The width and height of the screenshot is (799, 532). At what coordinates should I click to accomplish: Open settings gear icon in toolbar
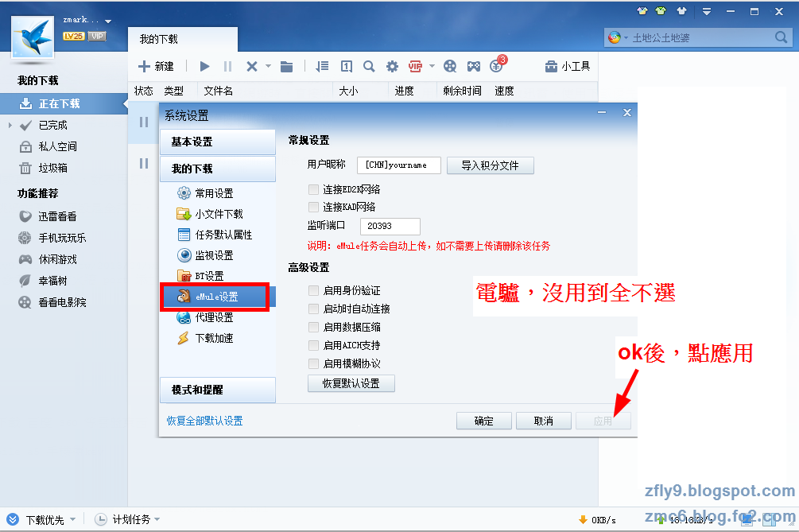point(392,66)
